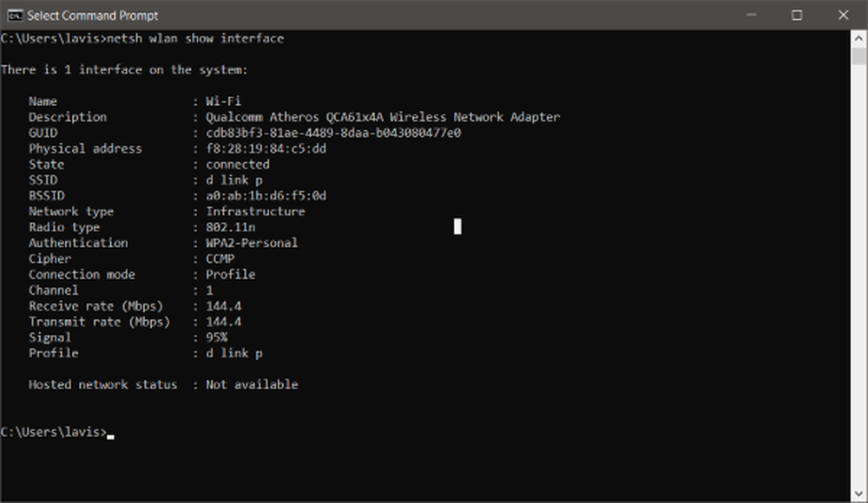Click the bottom C:\Users\lavis> prompt line

[x=54, y=432]
